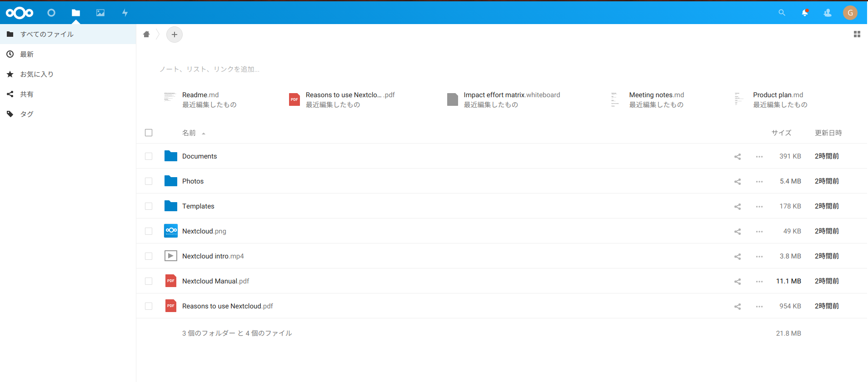Image resolution: width=868 pixels, height=382 pixels.
Task: Open the Documents folder icon
Action: tap(171, 156)
